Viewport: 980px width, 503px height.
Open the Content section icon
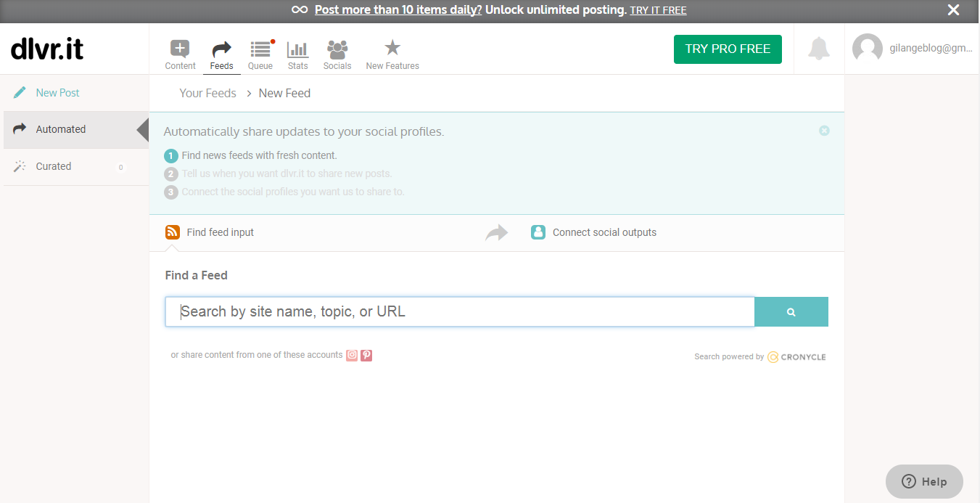click(x=180, y=49)
